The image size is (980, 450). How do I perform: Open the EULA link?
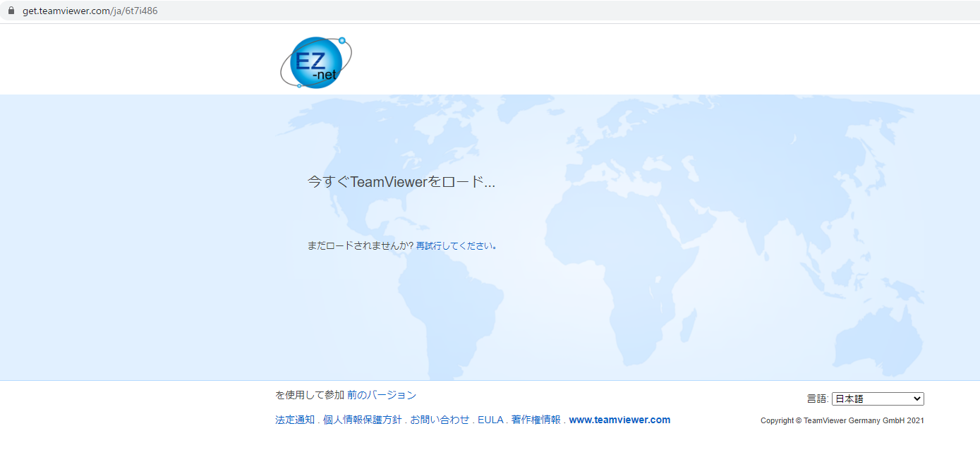pos(490,420)
